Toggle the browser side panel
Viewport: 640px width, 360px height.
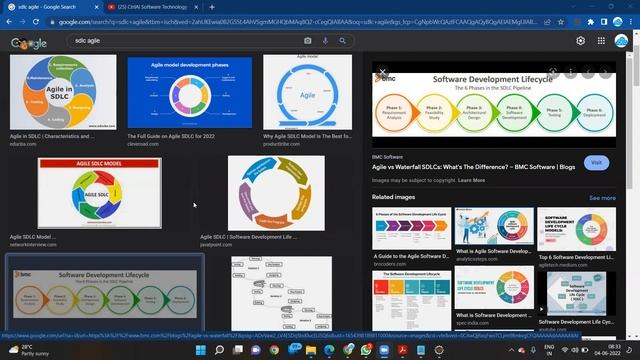click(604, 22)
